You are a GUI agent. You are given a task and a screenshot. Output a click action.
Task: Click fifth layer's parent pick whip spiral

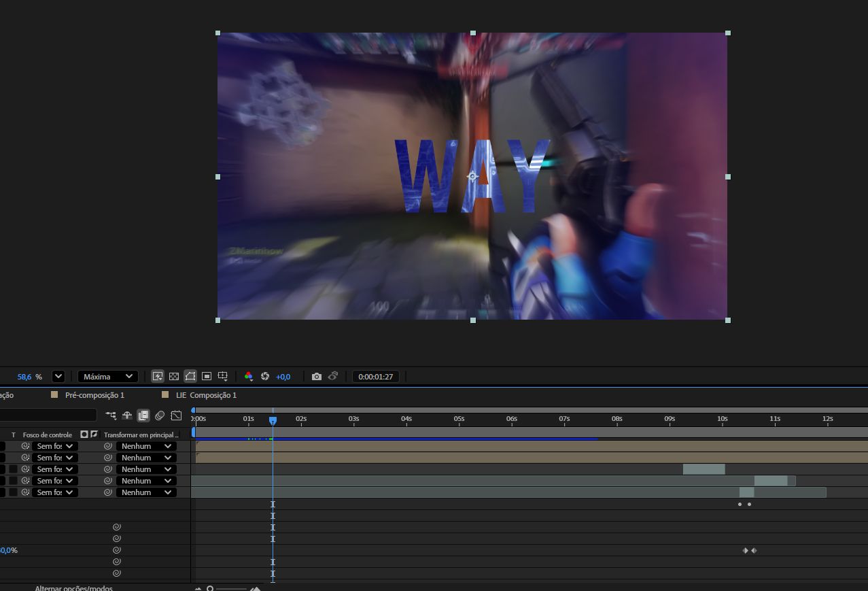pos(107,492)
